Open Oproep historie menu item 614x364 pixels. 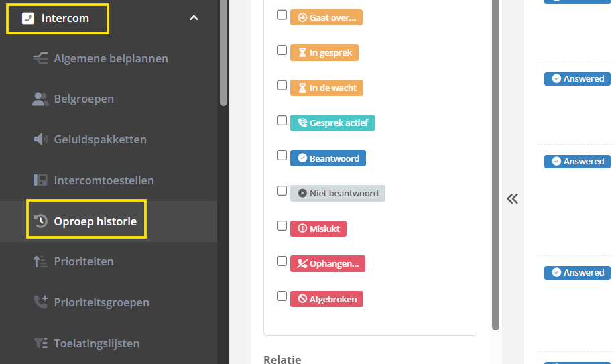click(95, 221)
